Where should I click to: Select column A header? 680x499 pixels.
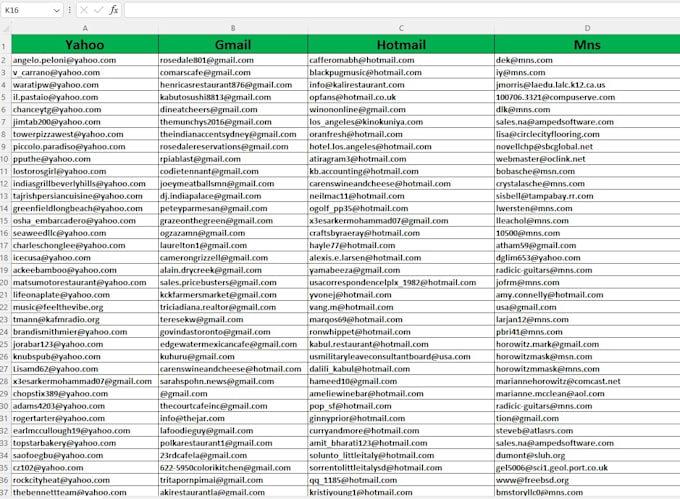click(85, 28)
